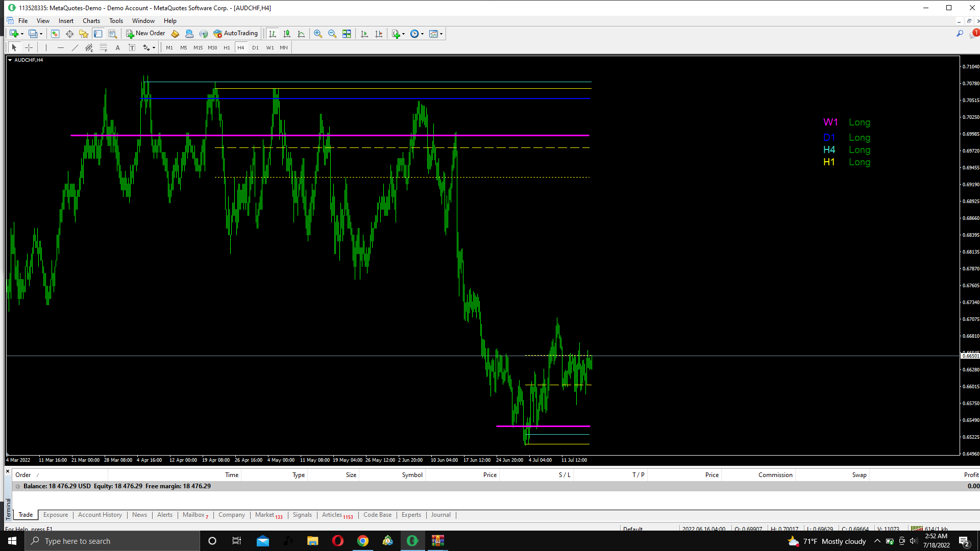Open the Charts menu
This screenshot has height=551, width=980.
point(91,21)
